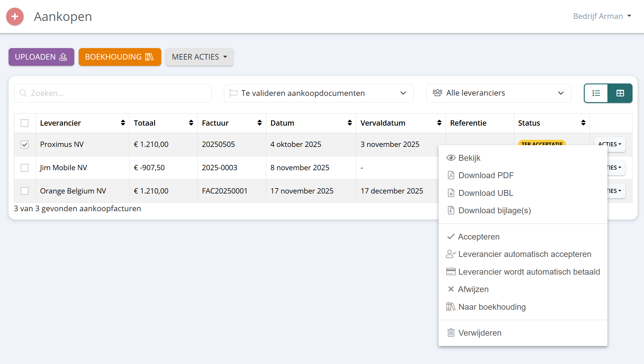Image resolution: width=644 pixels, height=364 pixels.
Task: Tick the select-all header checkbox
Action: [25, 123]
